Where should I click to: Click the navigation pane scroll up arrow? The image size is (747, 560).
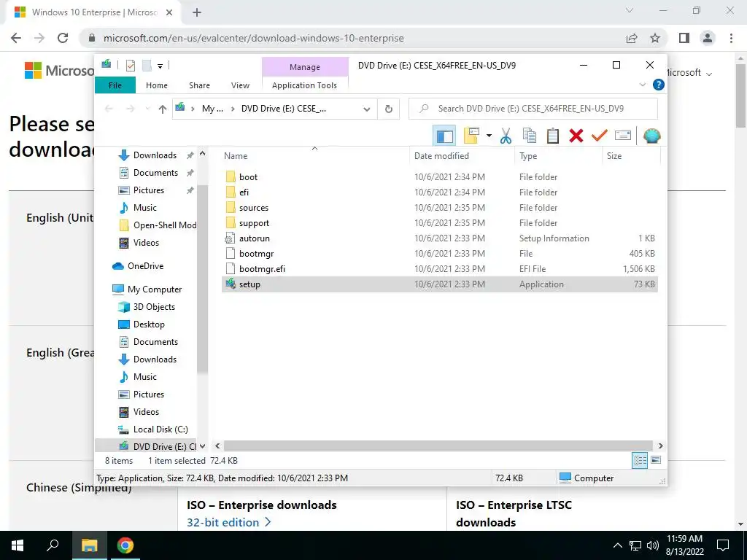pos(203,153)
